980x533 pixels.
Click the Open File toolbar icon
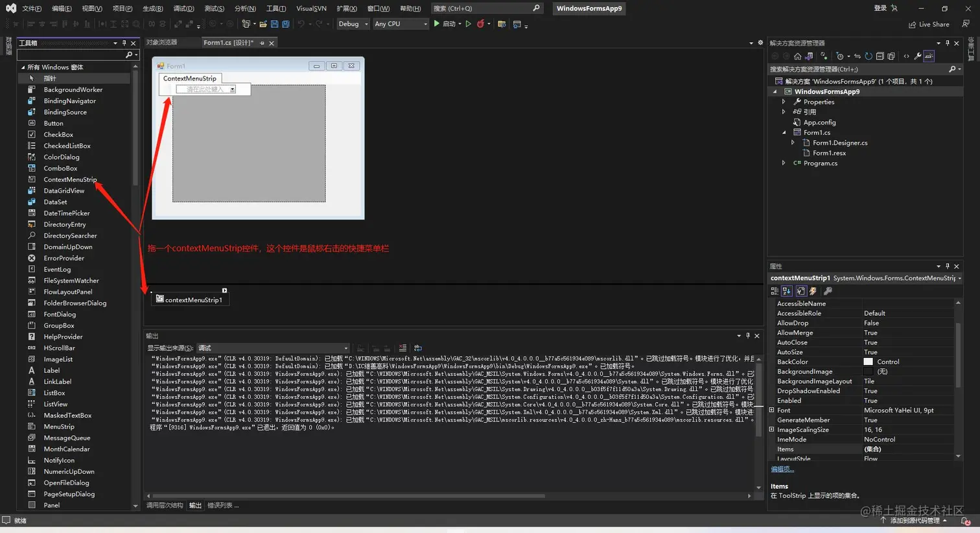(x=263, y=24)
